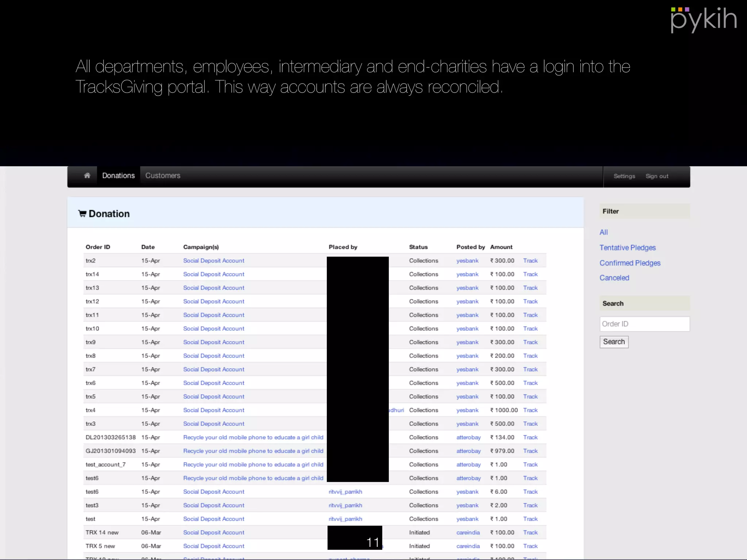Open careindia poster for TRX 14 new

click(468, 533)
